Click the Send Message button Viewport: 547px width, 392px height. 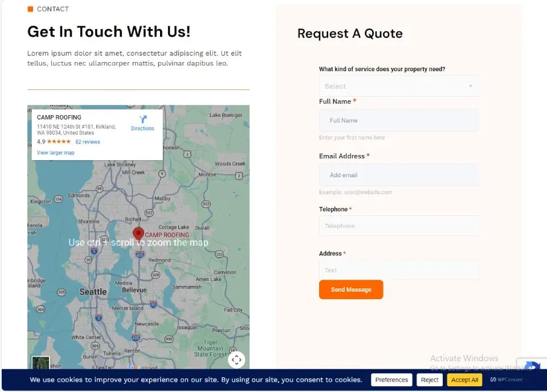click(351, 289)
